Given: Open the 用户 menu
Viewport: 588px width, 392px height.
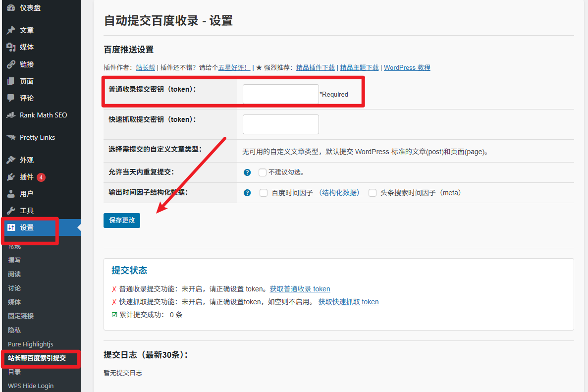Looking at the screenshot, I should coord(41,194).
